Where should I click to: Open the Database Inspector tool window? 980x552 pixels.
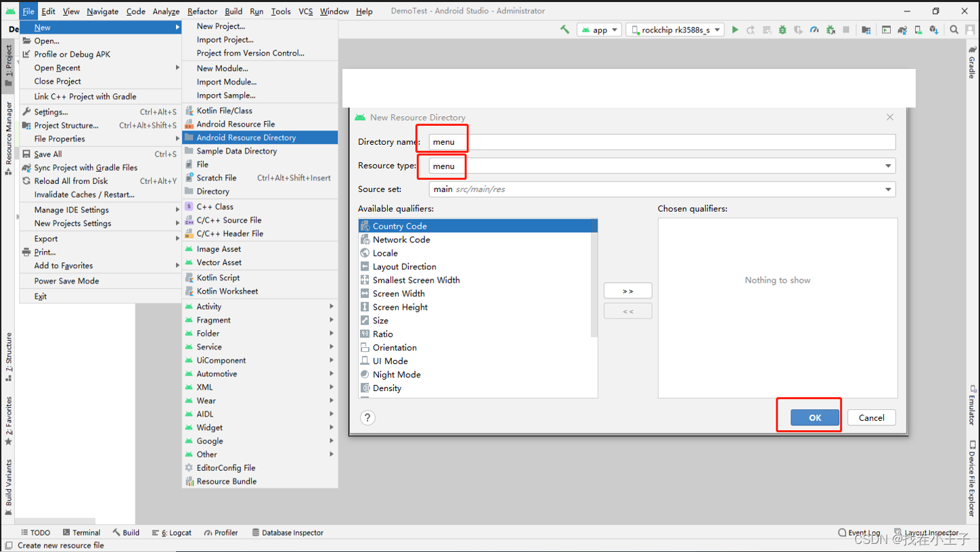coord(288,532)
